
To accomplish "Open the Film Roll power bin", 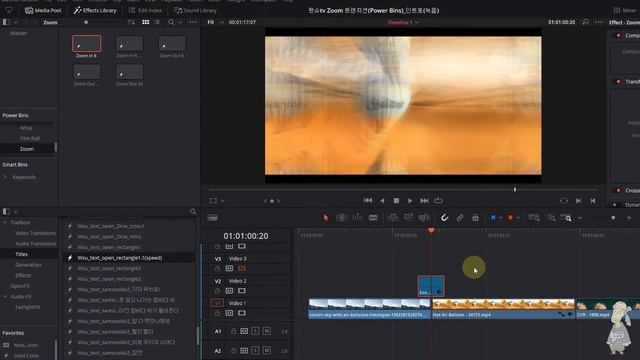I will pos(30,138).
